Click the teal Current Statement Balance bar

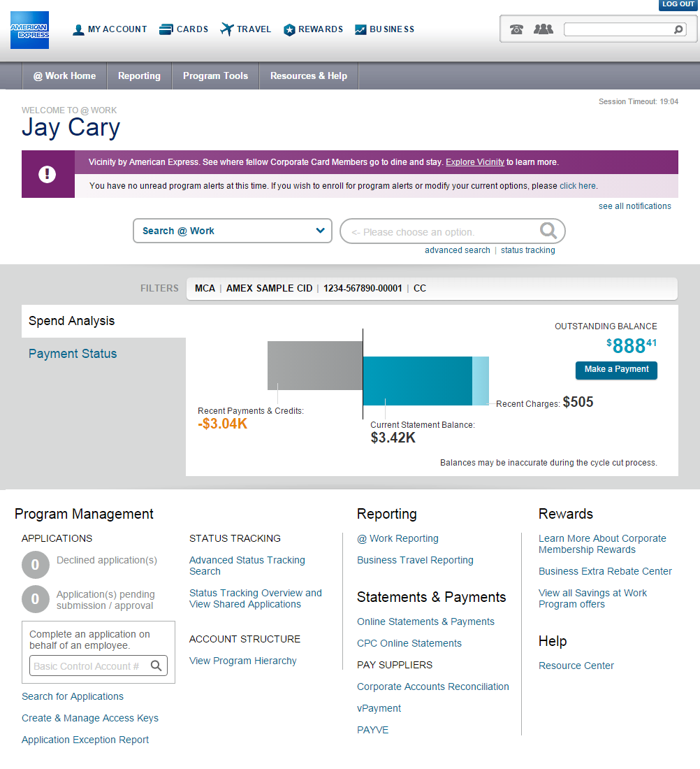(418, 381)
